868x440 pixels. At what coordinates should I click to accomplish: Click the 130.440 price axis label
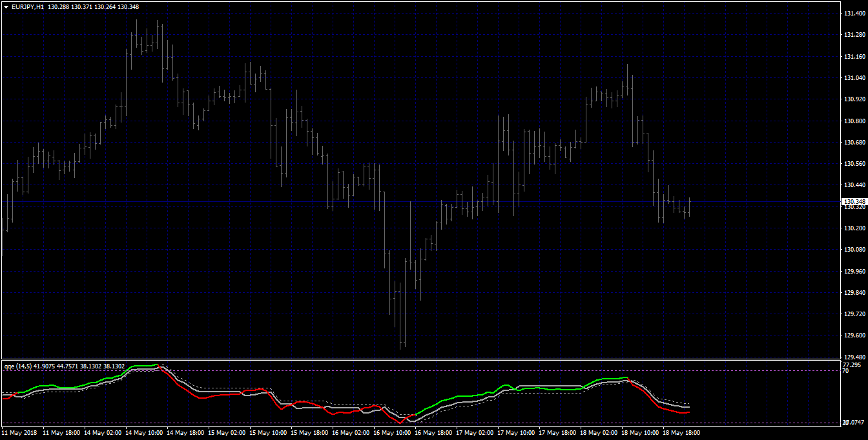[854, 185]
